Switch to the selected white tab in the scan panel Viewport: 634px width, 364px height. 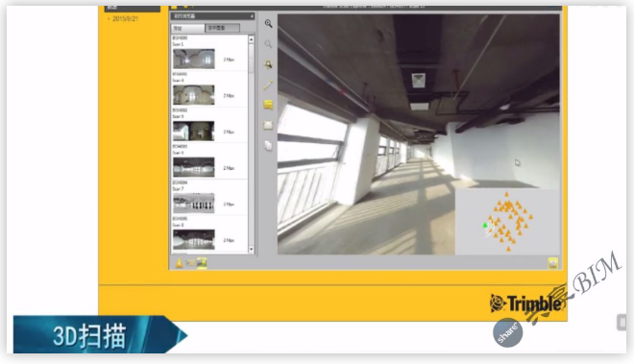pyautogui.click(x=188, y=28)
